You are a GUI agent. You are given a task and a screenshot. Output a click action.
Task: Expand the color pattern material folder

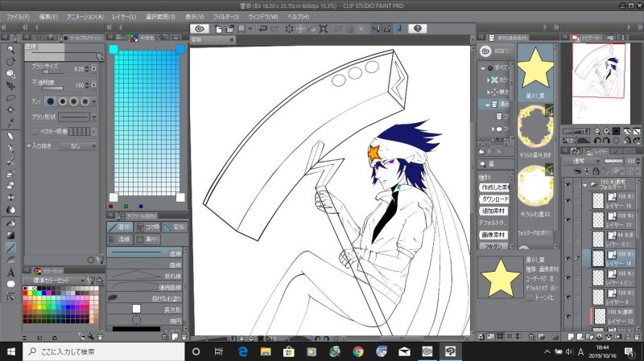click(489, 80)
